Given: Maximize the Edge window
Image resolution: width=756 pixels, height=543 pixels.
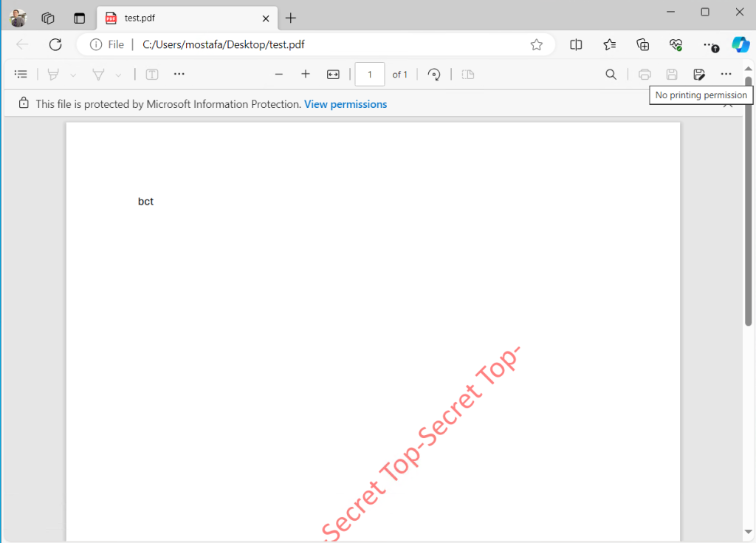Looking at the screenshot, I should coord(705,12).
